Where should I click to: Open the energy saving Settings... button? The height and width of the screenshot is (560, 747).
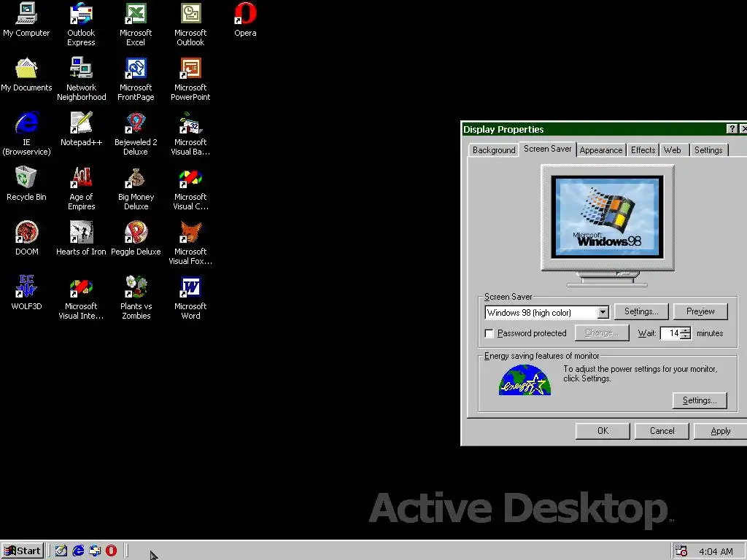[x=700, y=400]
